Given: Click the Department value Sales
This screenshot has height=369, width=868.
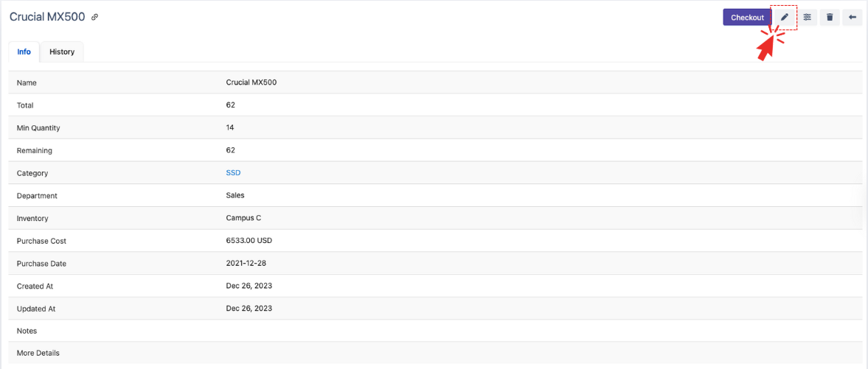Looking at the screenshot, I should 235,195.
